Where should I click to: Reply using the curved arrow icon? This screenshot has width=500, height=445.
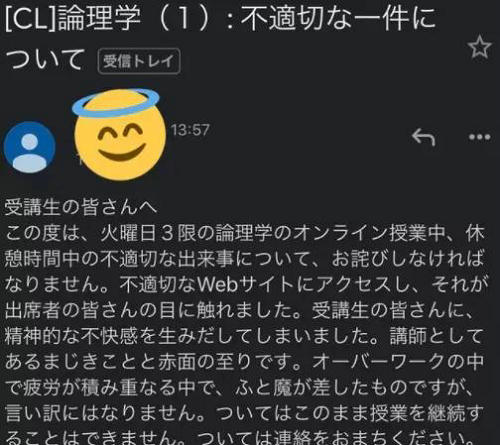pos(423,137)
